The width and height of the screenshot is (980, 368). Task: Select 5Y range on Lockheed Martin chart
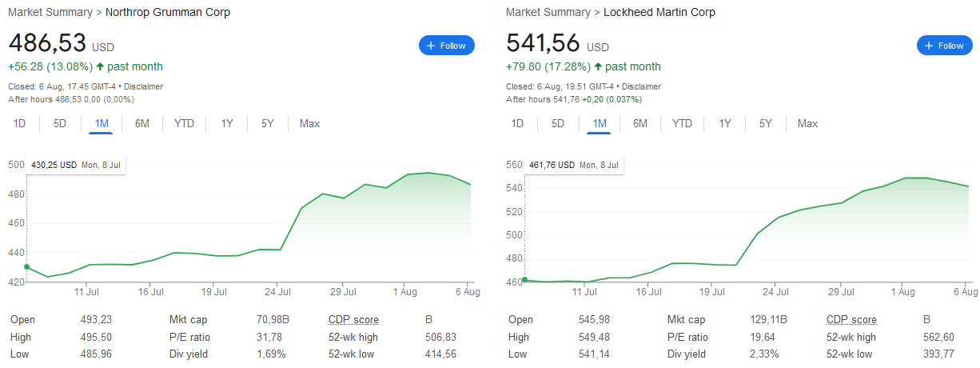pos(766,123)
